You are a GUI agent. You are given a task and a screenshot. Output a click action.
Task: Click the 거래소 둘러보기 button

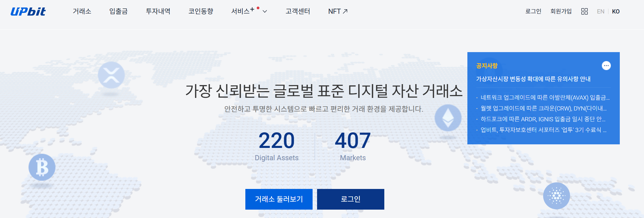(x=279, y=199)
